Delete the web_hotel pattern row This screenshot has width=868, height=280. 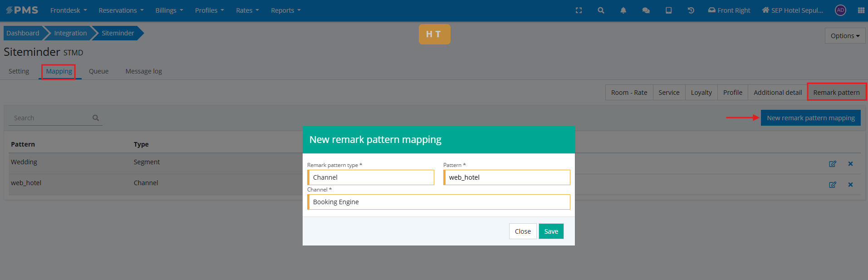[x=850, y=185]
